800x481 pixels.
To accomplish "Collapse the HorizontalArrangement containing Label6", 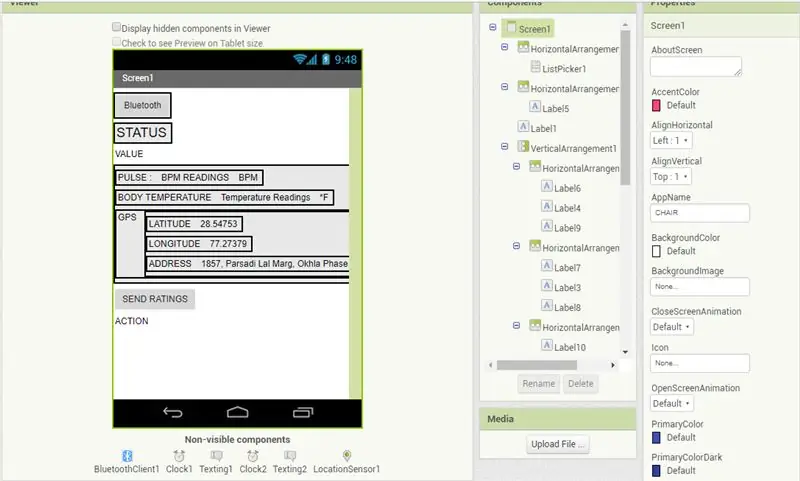I will click(x=516, y=166).
